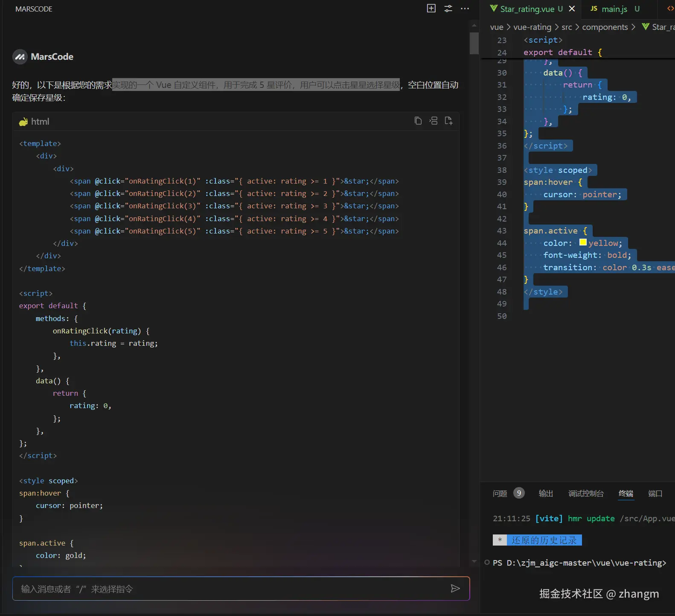This screenshot has height=616, width=675.
Task: Click 'methods: {' in chat code block
Action: click(57, 318)
